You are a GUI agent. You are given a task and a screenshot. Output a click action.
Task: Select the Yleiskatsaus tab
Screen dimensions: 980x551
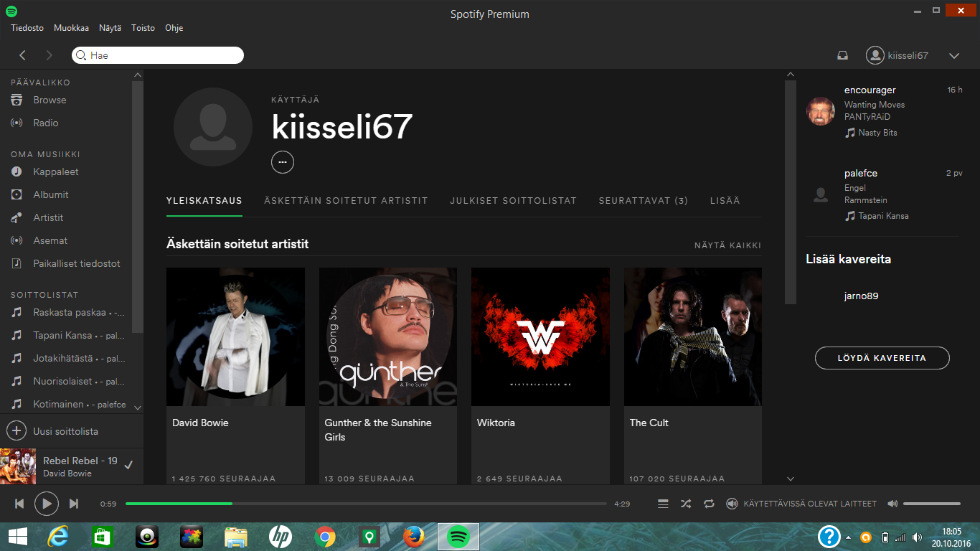204,201
